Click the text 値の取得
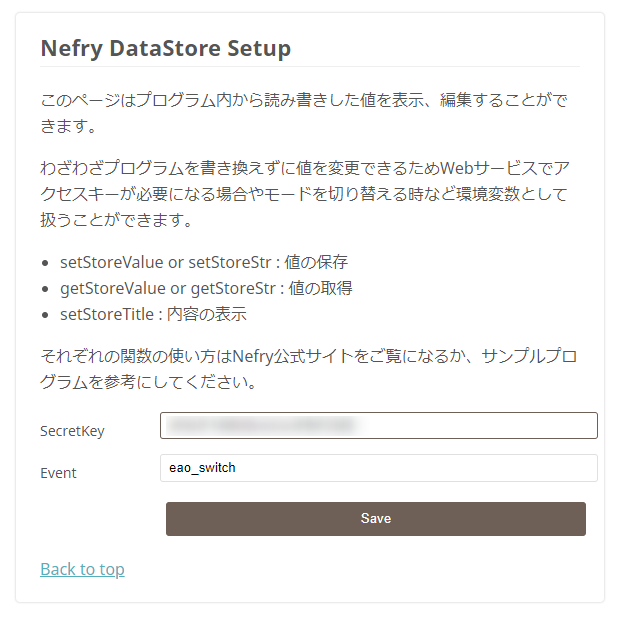The width and height of the screenshot is (639, 628). point(320,288)
